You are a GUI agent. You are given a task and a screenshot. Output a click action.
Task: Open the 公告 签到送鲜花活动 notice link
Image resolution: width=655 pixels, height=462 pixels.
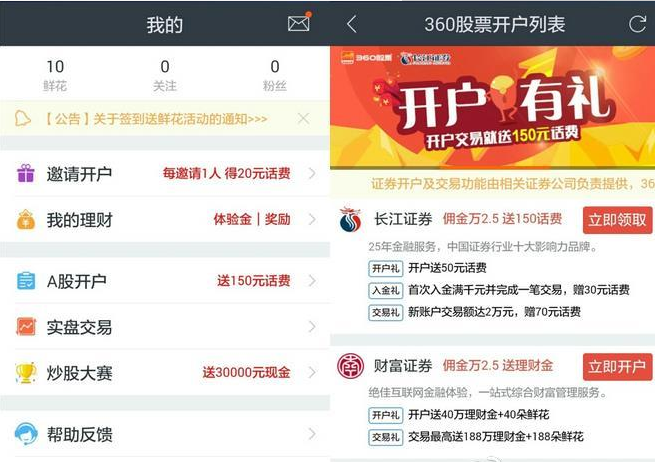coord(155,119)
